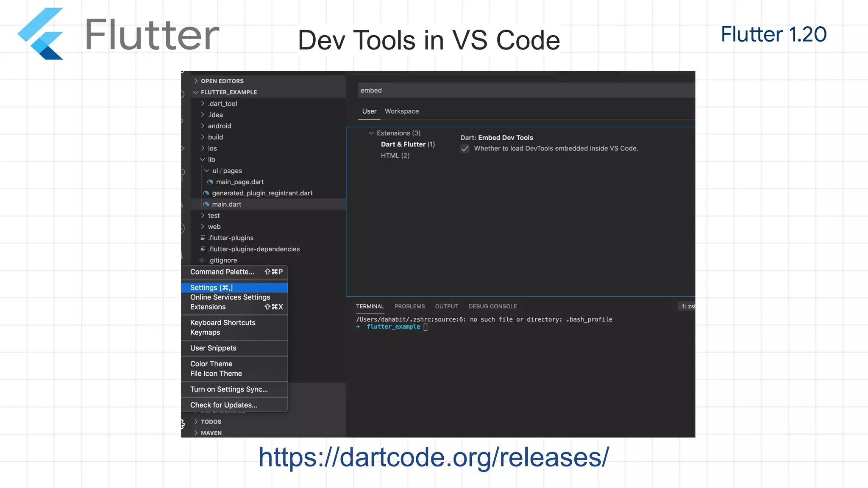868x488 pixels.
Task: Switch to the Workspace settings tab
Action: tap(401, 111)
